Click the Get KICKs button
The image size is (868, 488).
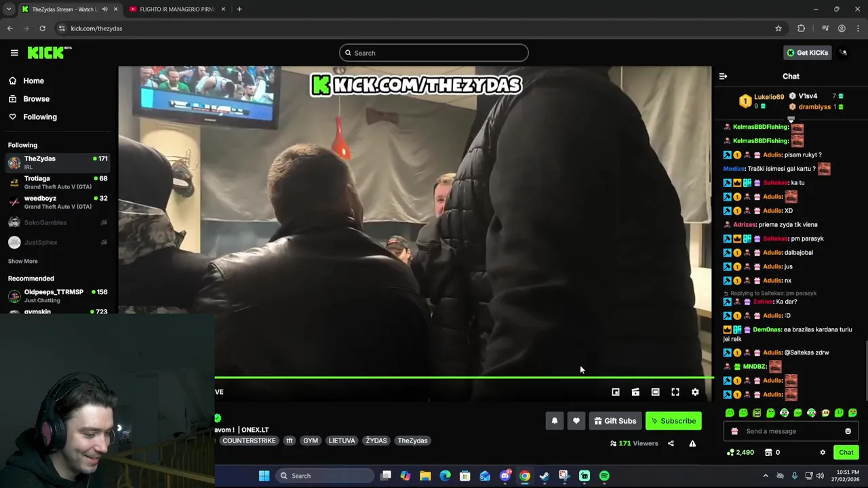pos(807,53)
